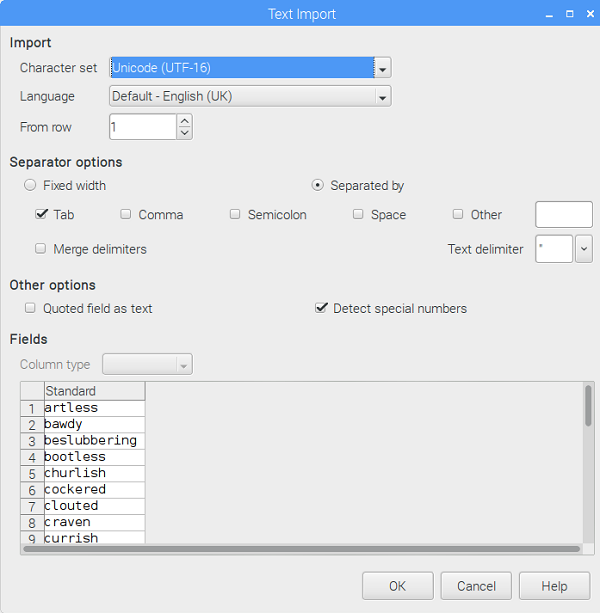Screen dimensions: 600x613
Task: Click the 'craven' preview cell
Action: [95, 523]
